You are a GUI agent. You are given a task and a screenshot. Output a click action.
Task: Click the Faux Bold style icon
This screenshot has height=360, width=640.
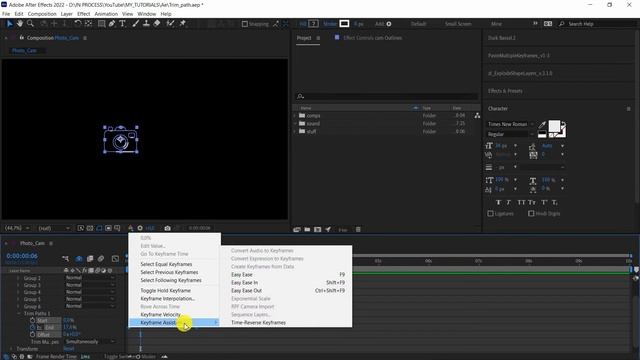coord(498,202)
